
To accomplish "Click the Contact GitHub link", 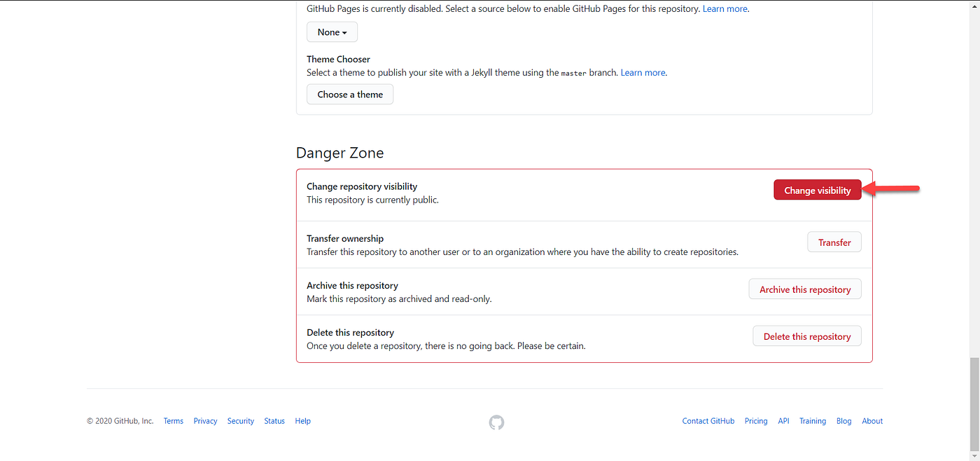I will coord(708,420).
